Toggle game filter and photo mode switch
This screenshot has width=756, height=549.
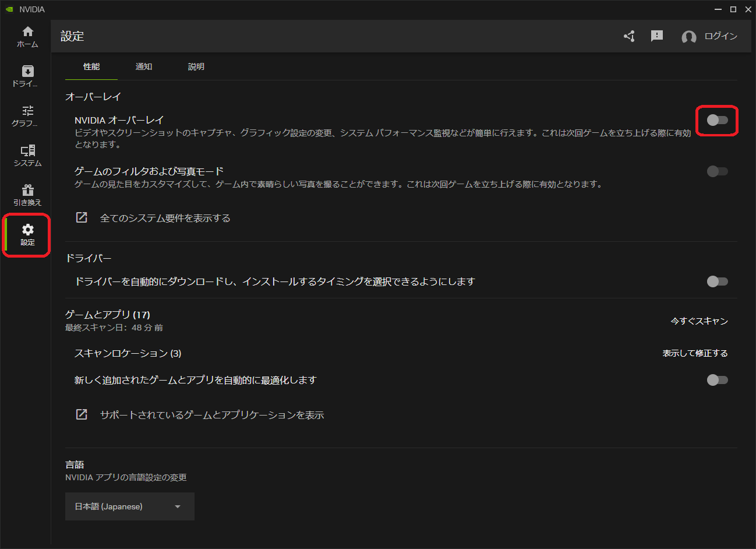pos(717,171)
